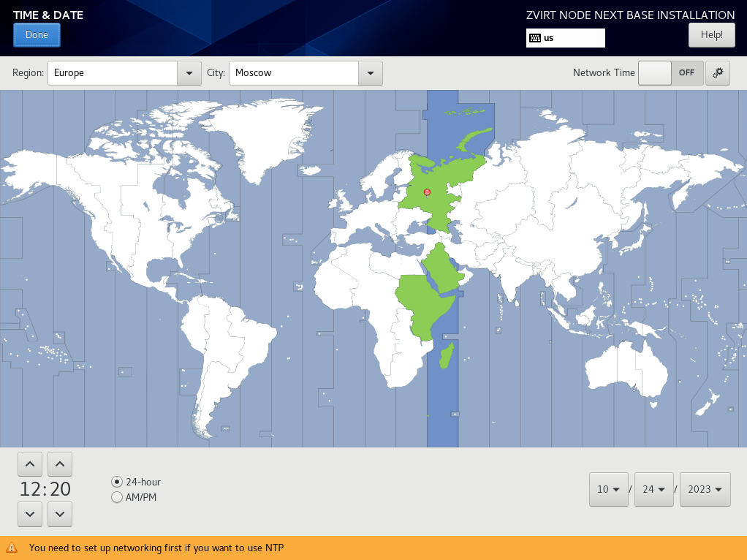Expand the City dropdown arrow

pyautogui.click(x=370, y=73)
